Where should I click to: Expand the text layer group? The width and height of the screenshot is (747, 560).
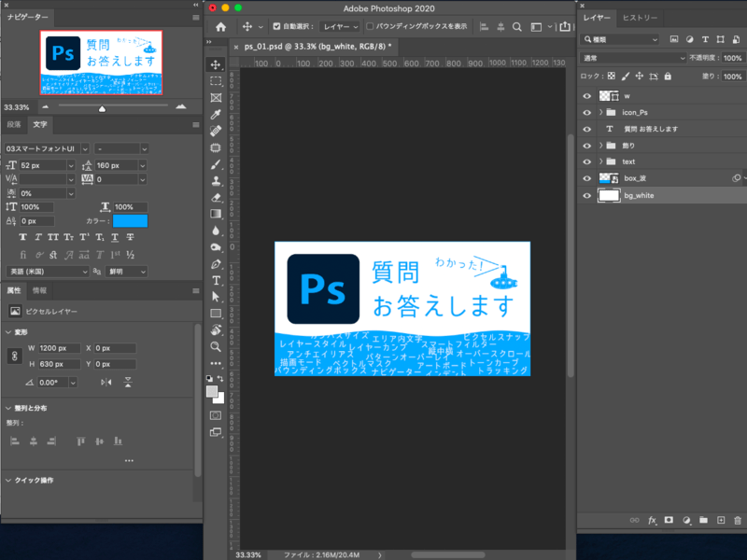click(600, 161)
